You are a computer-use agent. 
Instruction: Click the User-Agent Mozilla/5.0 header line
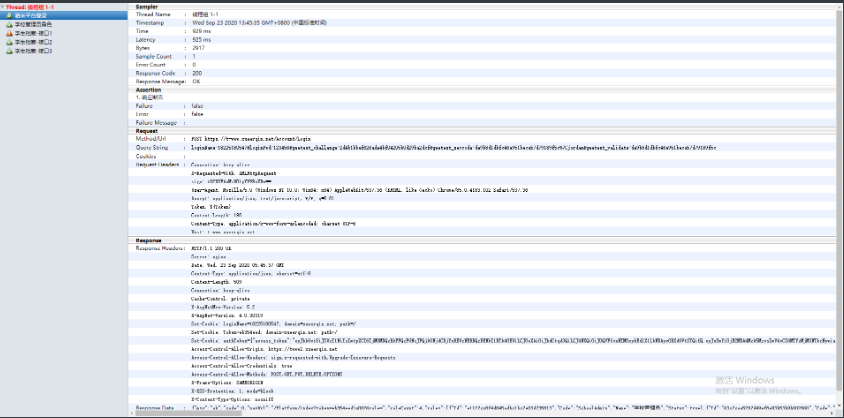coord(360,190)
